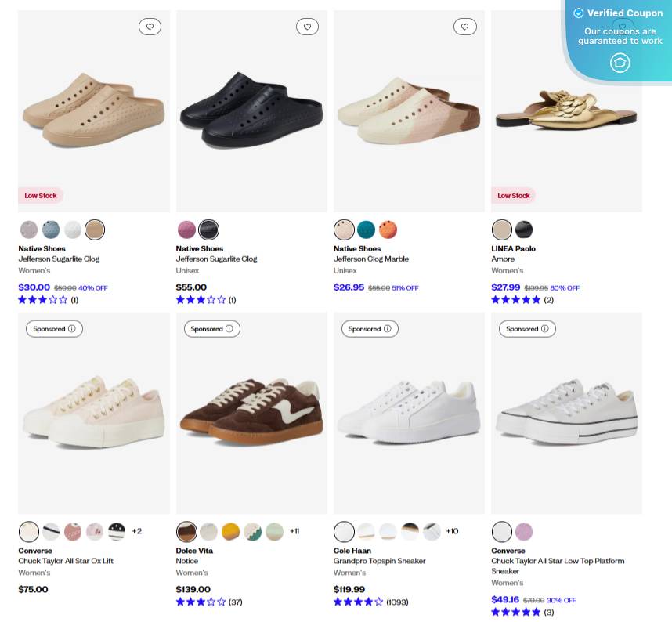Expand the +2 extra colors for Chuck Taylor Ox Lift
This screenshot has height=622, width=672.
(x=136, y=531)
